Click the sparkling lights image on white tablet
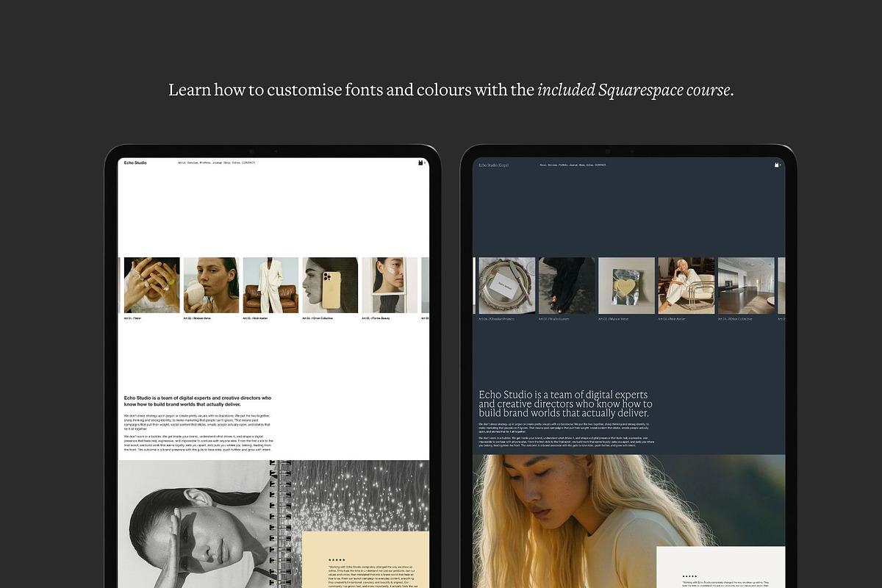Screen dimensions: 882x588 click(360, 496)
